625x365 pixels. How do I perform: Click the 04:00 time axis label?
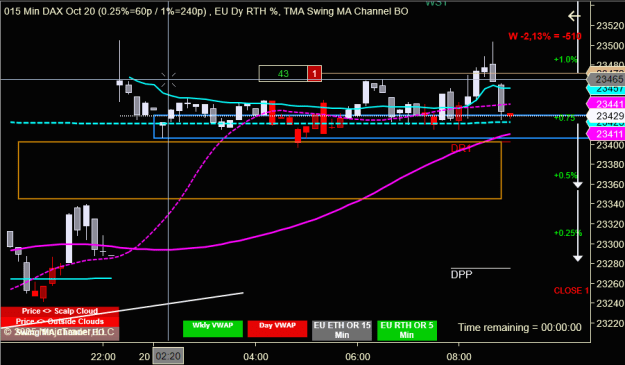click(x=256, y=357)
